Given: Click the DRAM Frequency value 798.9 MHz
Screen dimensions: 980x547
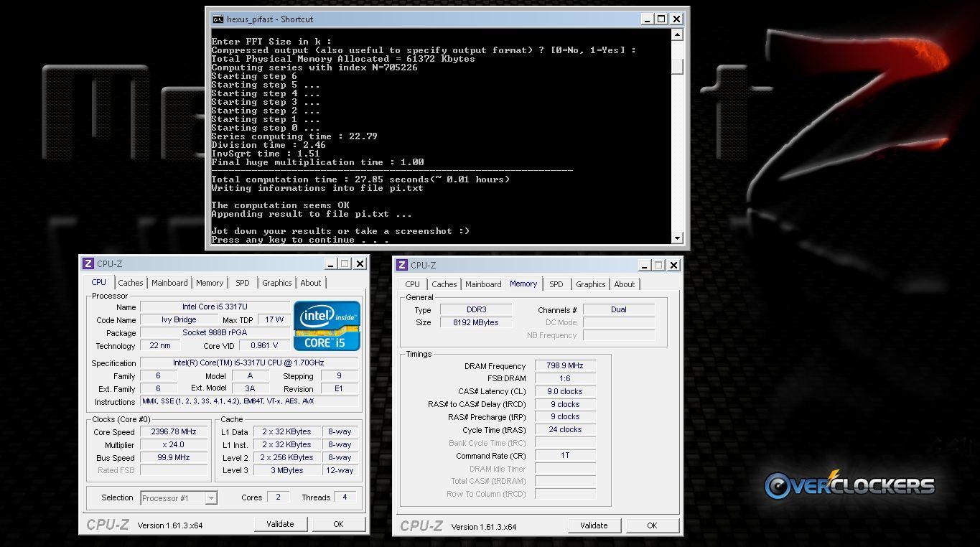Looking at the screenshot, I should (x=565, y=365).
